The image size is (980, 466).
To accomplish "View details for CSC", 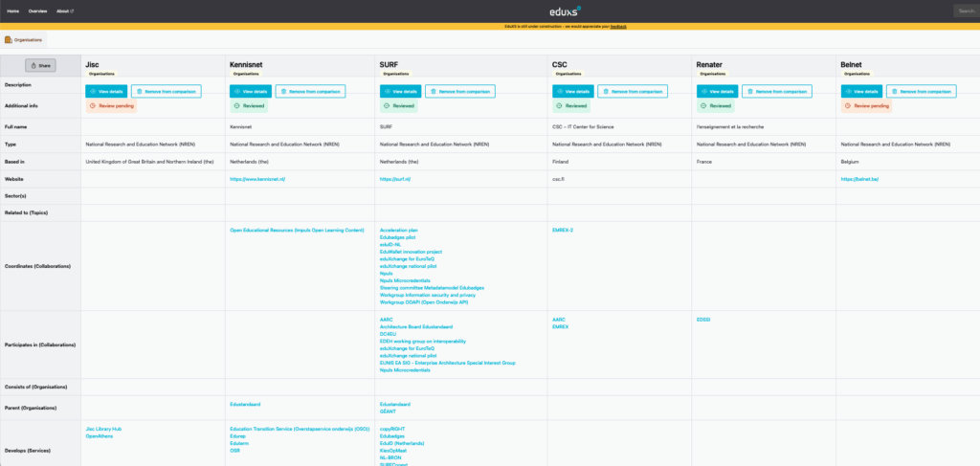I will point(573,91).
